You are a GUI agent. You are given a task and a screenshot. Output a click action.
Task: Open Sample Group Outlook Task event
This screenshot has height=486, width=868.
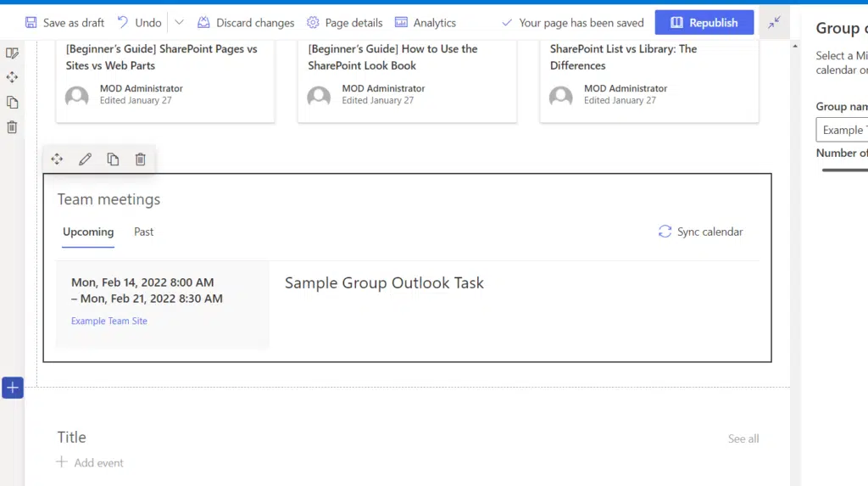click(384, 282)
